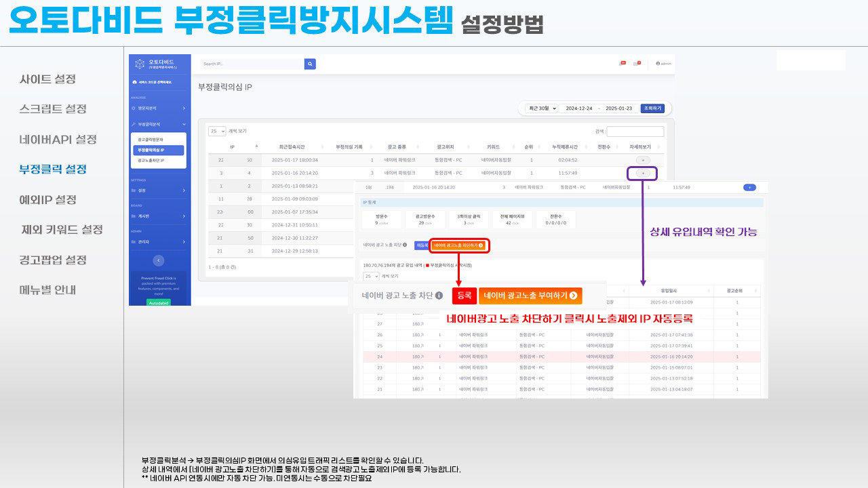
Task: Click the blue search magnifier icon
Action: tap(310, 64)
